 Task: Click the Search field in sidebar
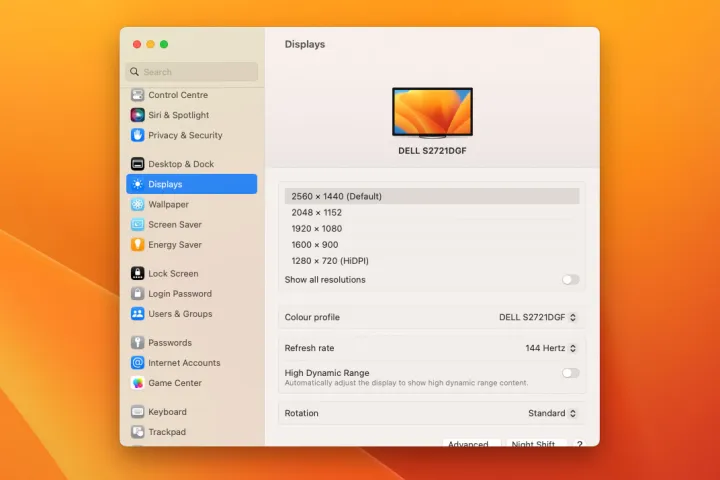click(x=191, y=72)
